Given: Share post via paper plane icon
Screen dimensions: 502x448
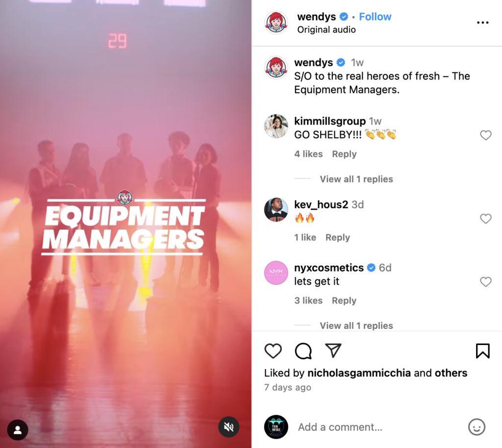Looking at the screenshot, I should (x=333, y=350).
